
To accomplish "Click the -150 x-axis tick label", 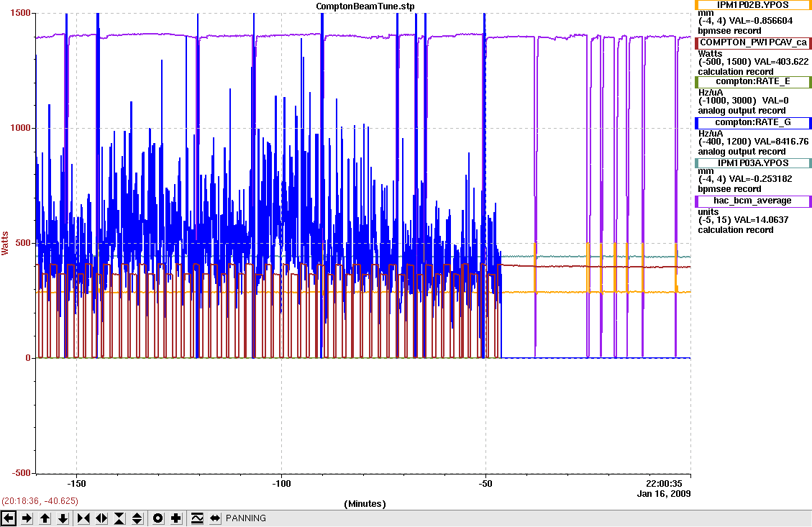I will 77,484.
